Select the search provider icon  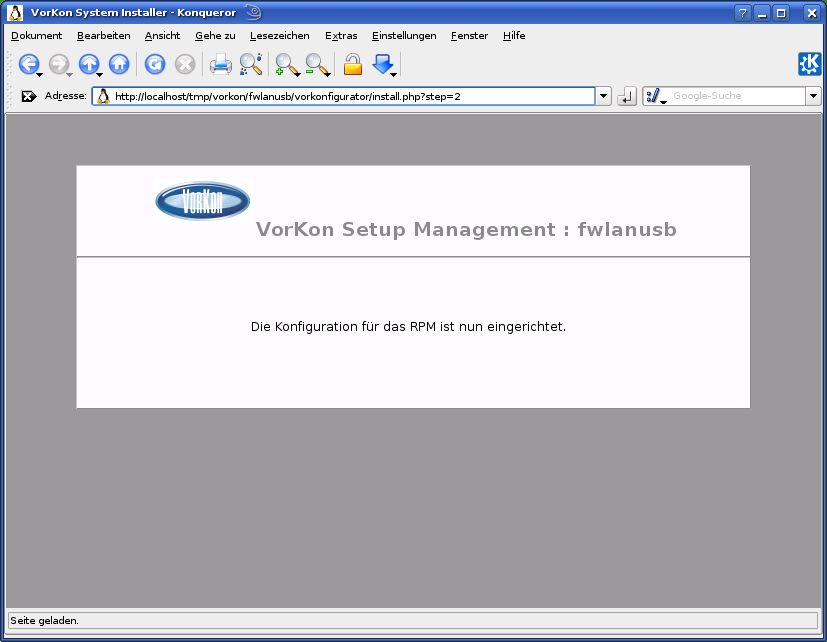(656, 96)
